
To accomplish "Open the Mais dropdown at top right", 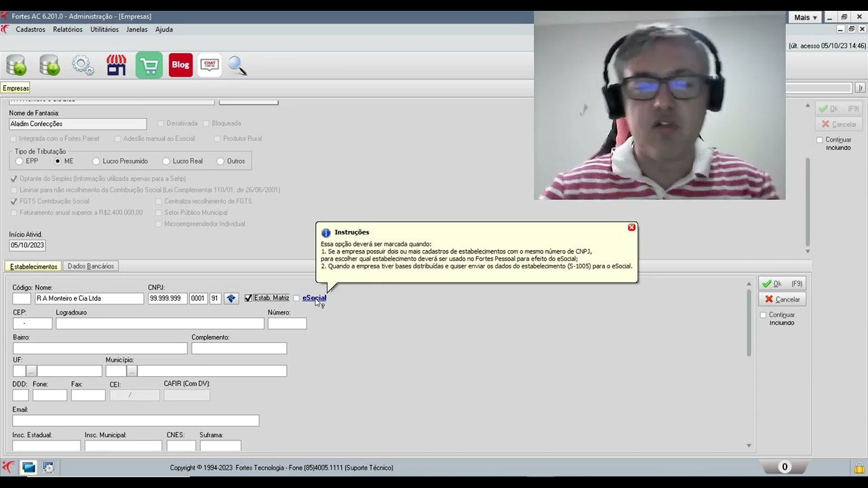I will 805,18.
